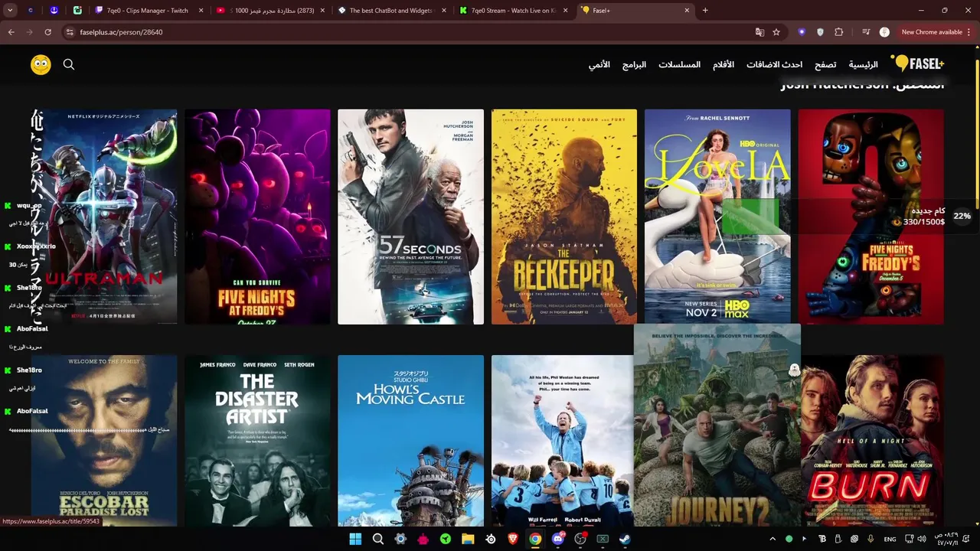
Task: Open the احدث الاضافات menu item
Action: tap(774, 65)
